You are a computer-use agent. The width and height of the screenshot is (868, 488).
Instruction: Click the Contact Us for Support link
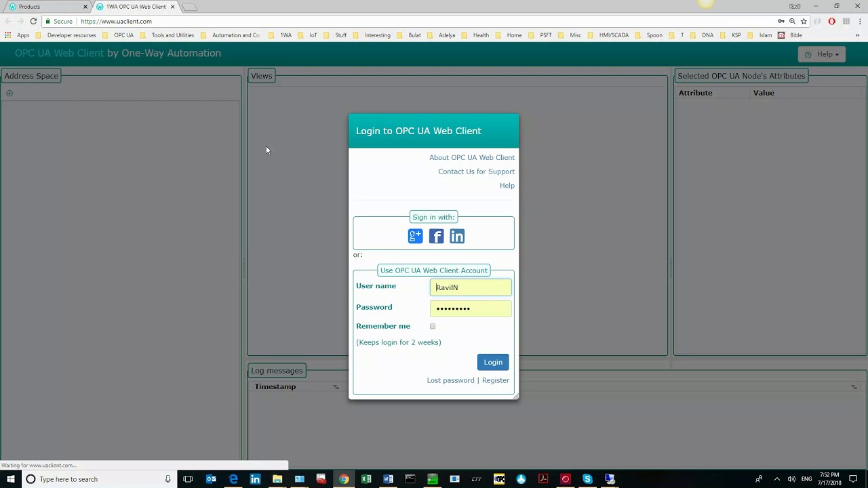(476, 171)
